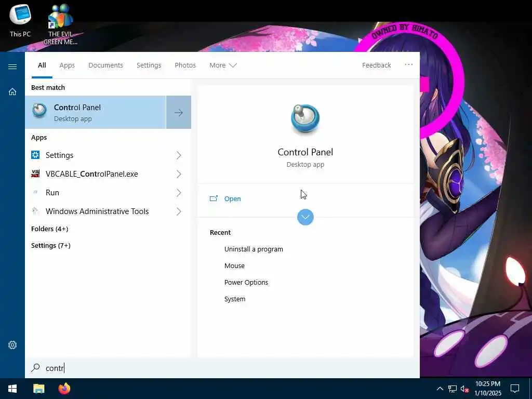Launch Firefox from taskbar
This screenshot has height=399, width=532.
coord(64,389)
